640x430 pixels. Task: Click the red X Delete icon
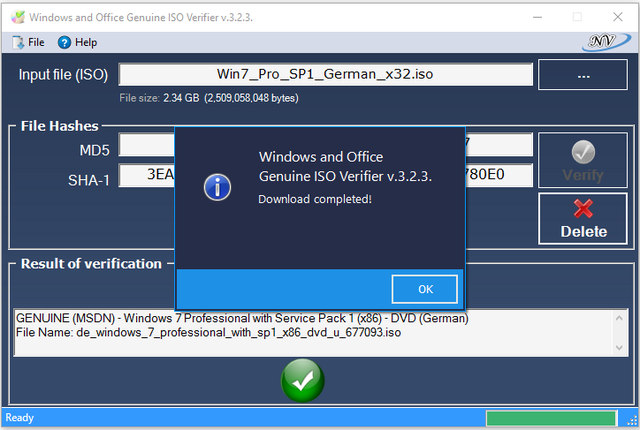point(583,208)
